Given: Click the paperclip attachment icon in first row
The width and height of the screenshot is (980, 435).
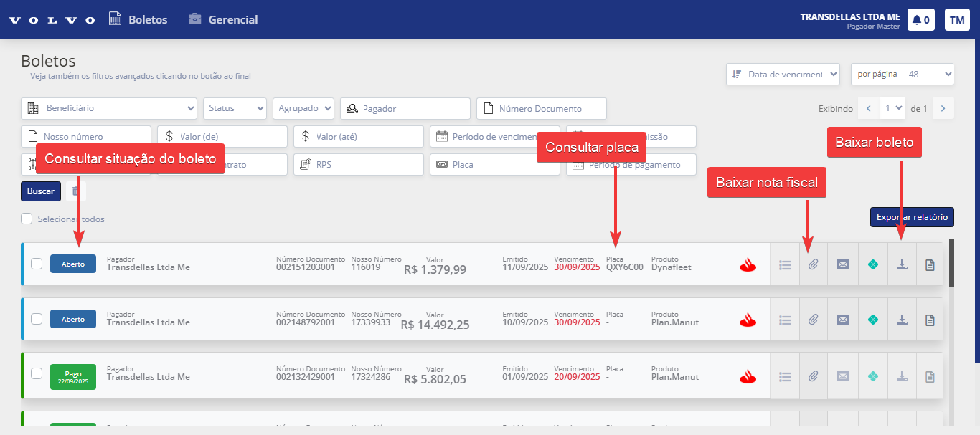Looking at the screenshot, I should pos(813,264).
